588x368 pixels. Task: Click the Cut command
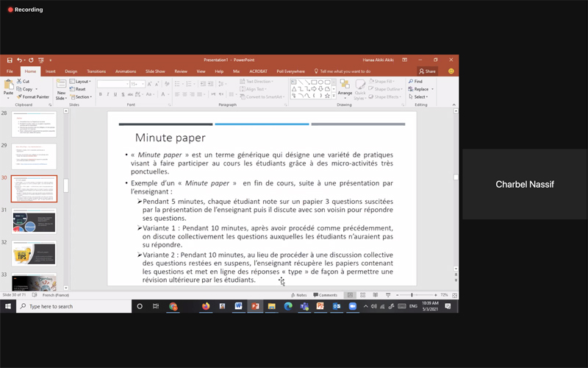tap(25, 81)
